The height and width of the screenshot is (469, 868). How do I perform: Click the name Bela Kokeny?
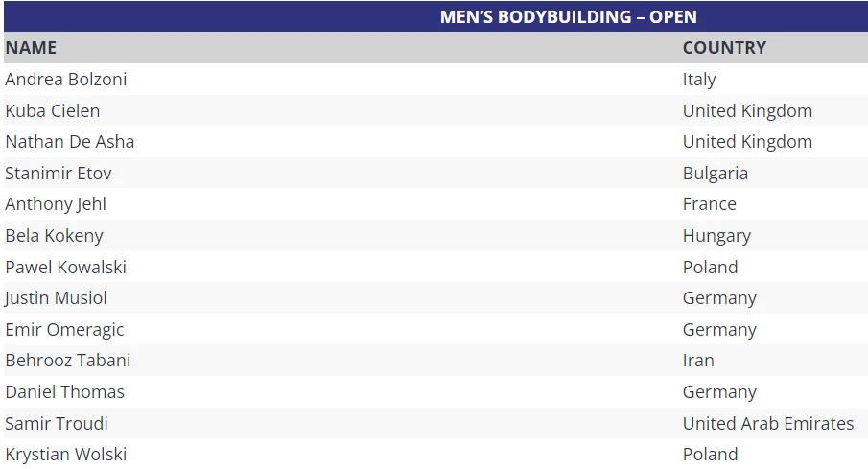click(55, 236)
